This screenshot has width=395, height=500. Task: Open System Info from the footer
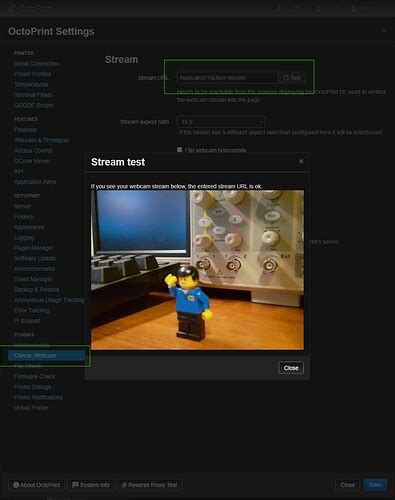pos(91,485)
